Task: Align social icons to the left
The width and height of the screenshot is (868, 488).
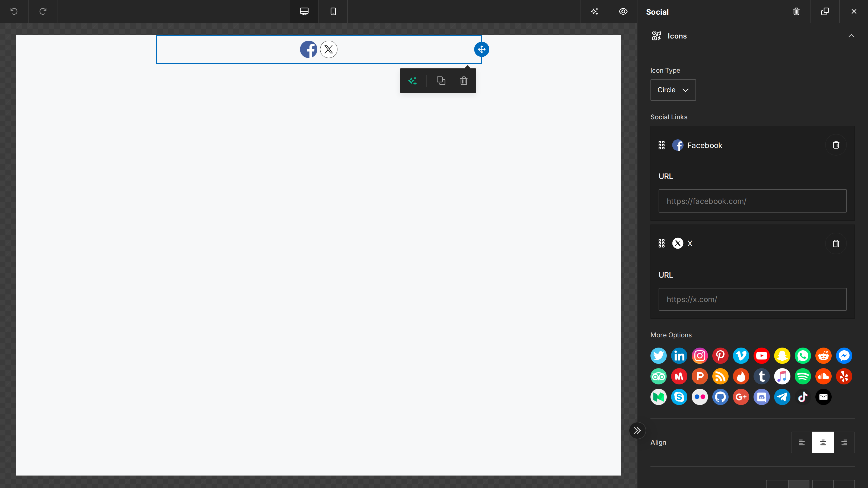Action: click(802, 442)
